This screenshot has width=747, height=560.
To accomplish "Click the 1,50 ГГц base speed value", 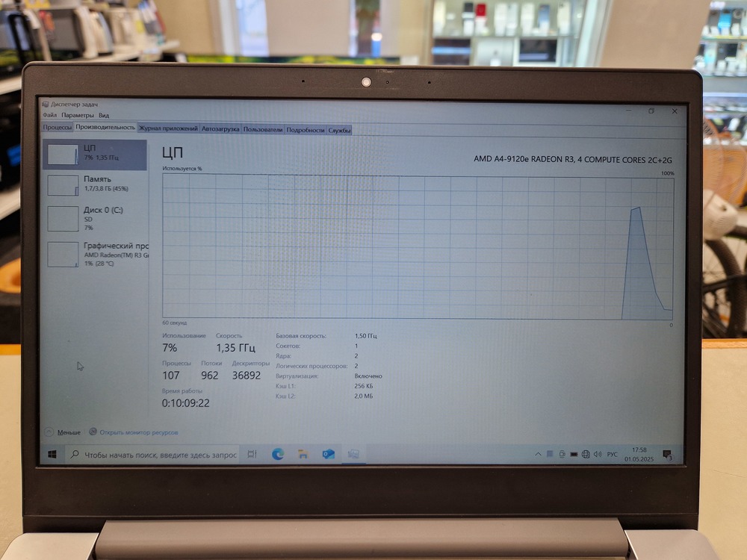I will click(x=366, y=336).
